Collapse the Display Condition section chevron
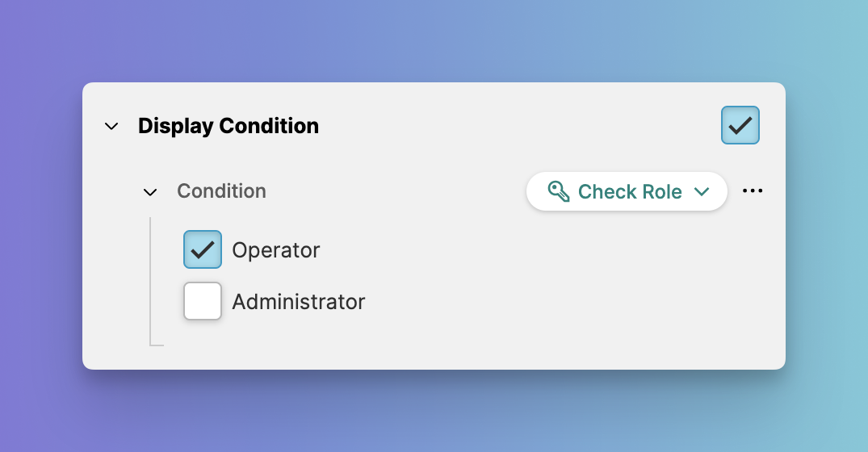The width and height of the screenshot is (868, 452). click(x=112, y=127)
